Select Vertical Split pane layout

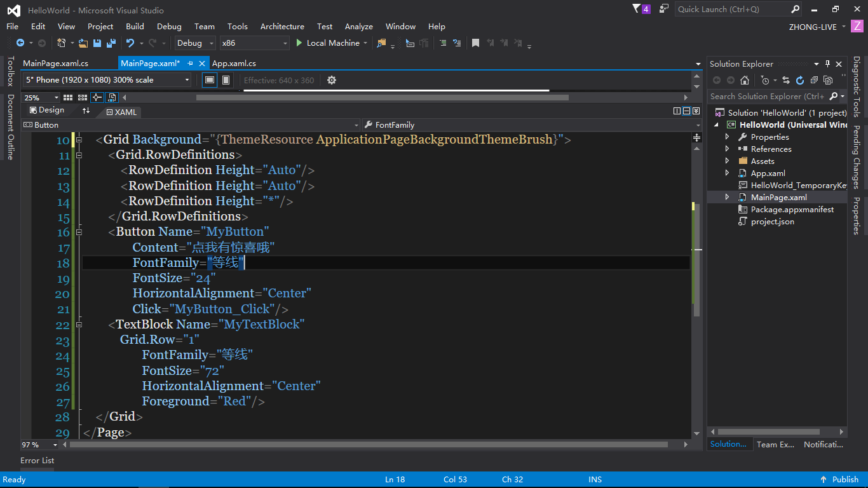pyautogui.click(x=677, y=111)
